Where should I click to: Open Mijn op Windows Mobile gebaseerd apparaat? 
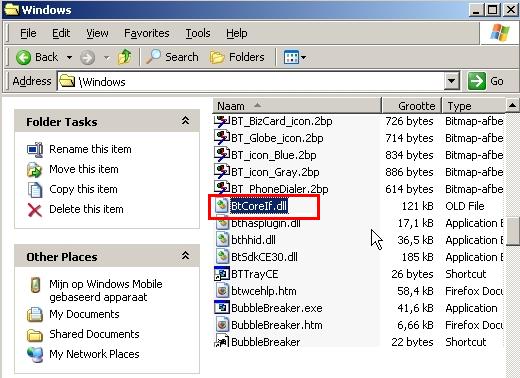tap(106, 290)
